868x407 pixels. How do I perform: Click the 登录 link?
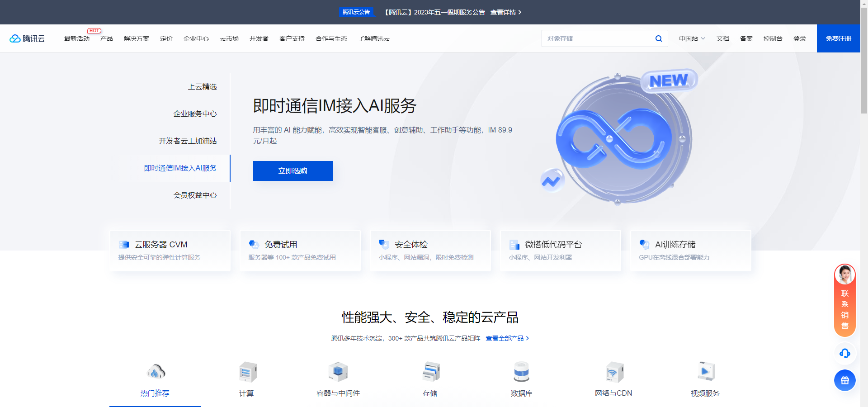coord(800,38)
